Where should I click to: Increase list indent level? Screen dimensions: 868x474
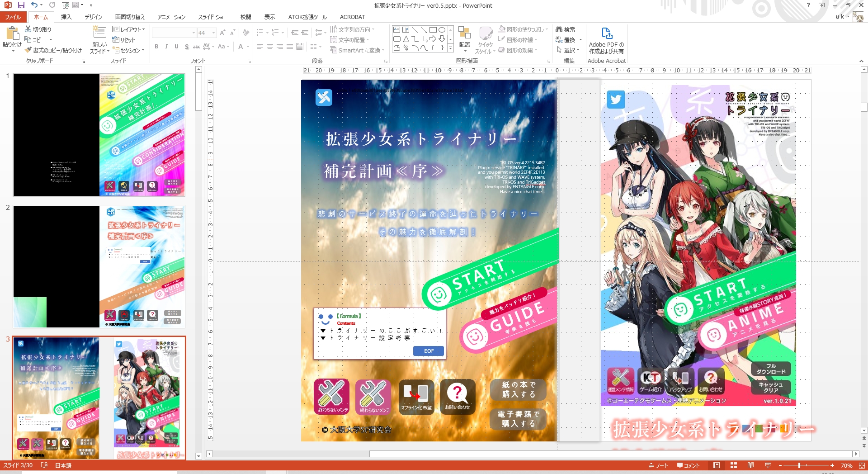[x=305, y=33]
